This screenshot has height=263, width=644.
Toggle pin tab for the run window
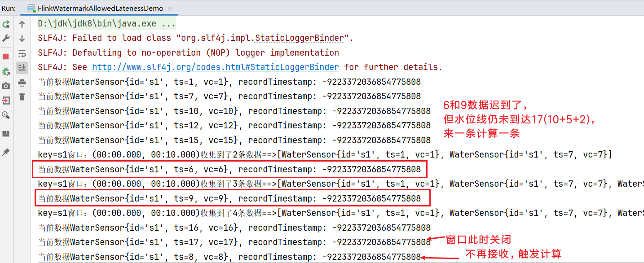click(x=6, y=152)
